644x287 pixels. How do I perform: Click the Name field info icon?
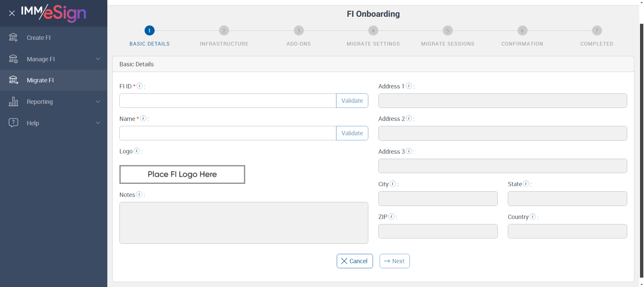point(143,118)
